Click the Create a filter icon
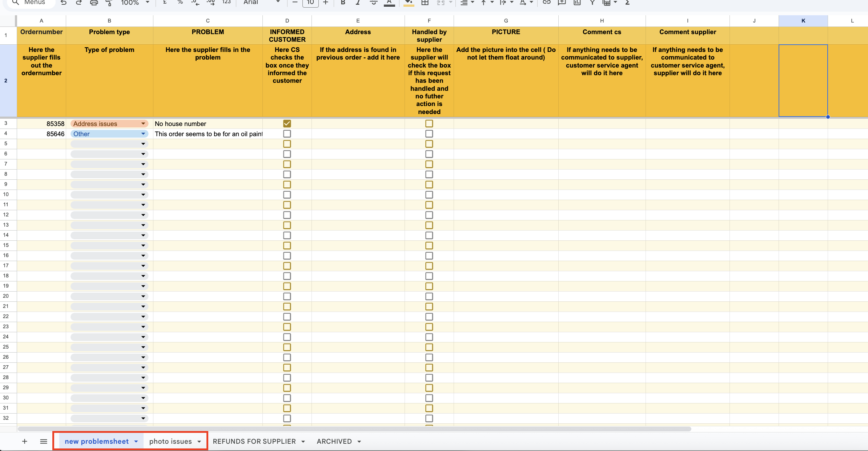The height and width of the screenshot is (451, 868). 592,3
